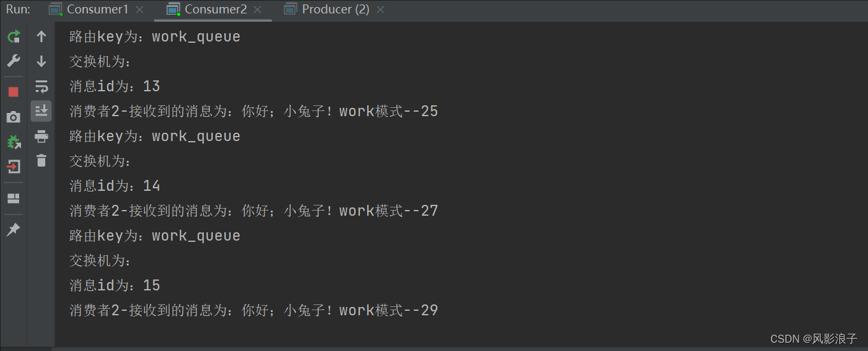The height and width of the screenshot is (351, 868).
Task: Click the console line showing 消息id为：14
Action: click(x=115, y=186)
